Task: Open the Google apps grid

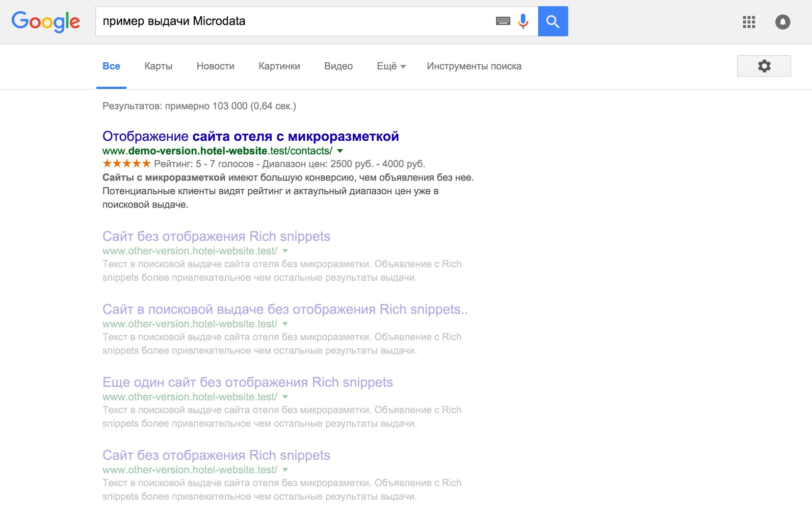Action: point(749,22)
